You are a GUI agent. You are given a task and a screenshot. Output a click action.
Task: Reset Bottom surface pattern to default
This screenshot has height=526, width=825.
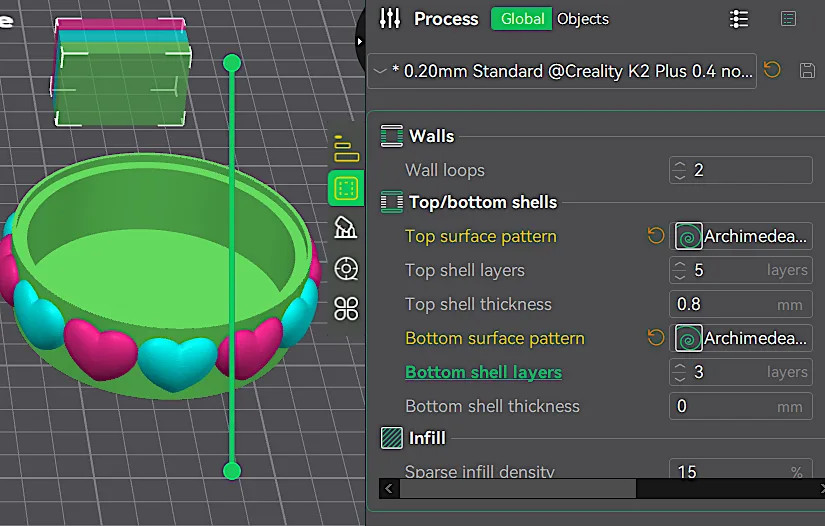(x=656, y=338)
